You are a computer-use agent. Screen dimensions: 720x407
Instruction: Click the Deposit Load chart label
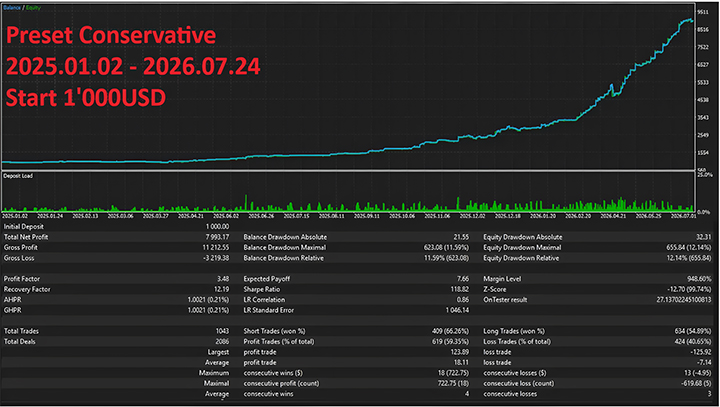coord(18,176)
